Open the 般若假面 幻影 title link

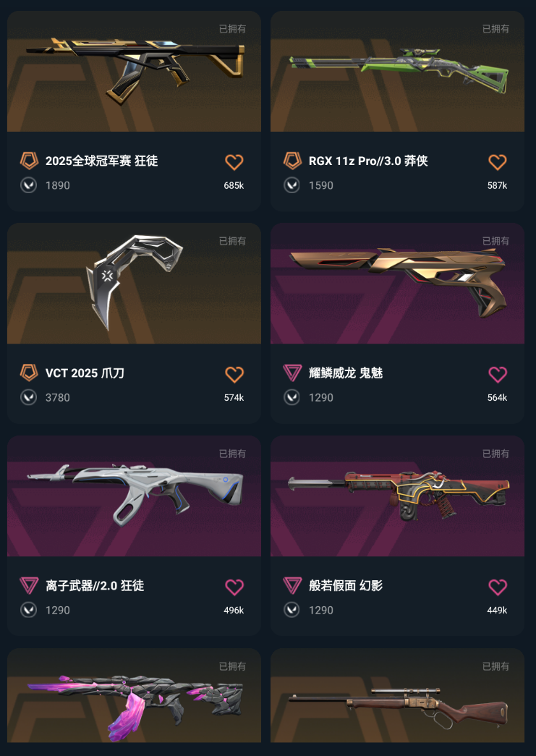[x=346, y=586]
